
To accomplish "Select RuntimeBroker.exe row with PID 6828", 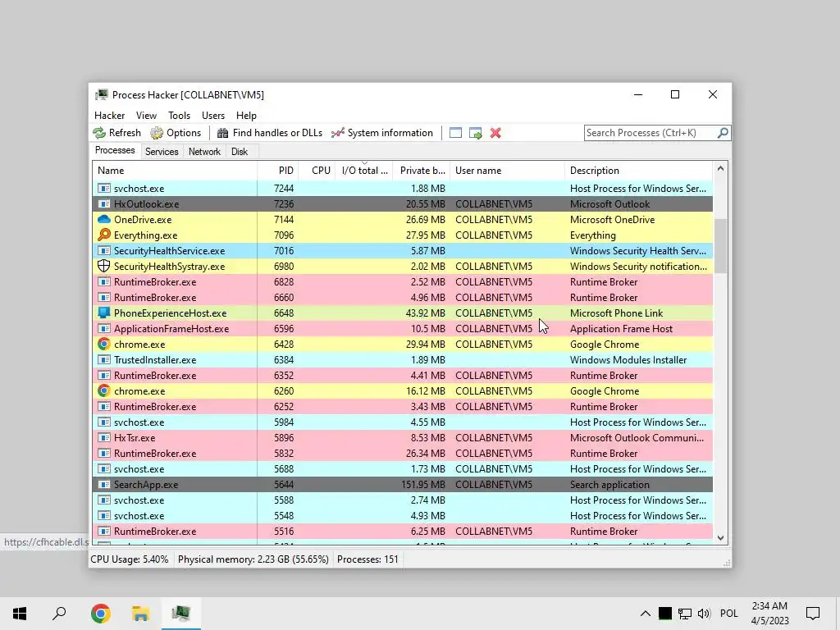I will click(403, 282).
